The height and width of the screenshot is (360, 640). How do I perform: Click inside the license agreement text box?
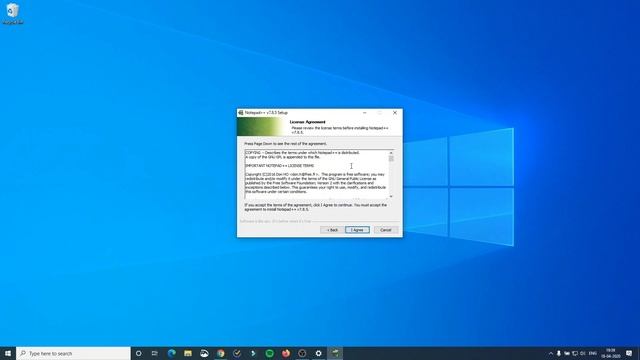(316, 174)
